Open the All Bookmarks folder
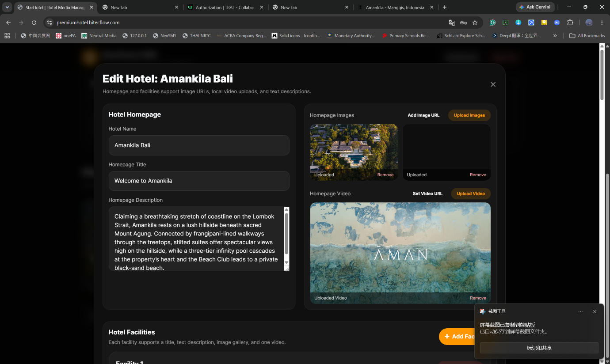610x364 pixels. pos(587,36)
